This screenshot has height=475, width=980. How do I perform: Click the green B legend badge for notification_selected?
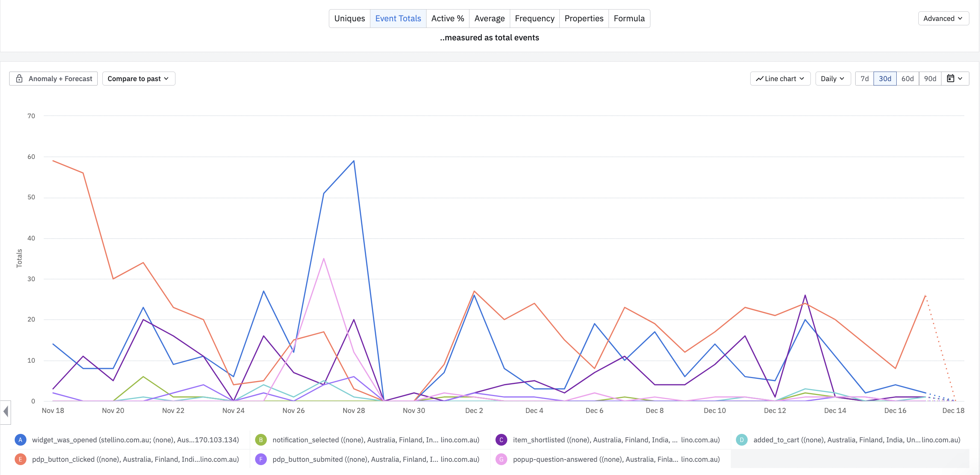pyautogui.click(x=261, y=440)
